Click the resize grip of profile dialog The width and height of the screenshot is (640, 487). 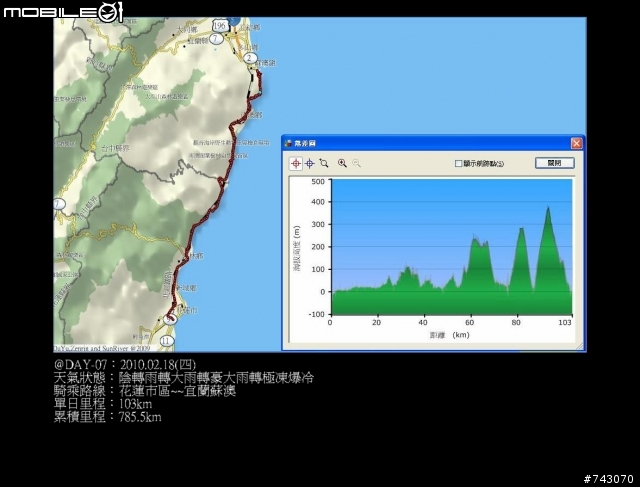click(579, 347)
